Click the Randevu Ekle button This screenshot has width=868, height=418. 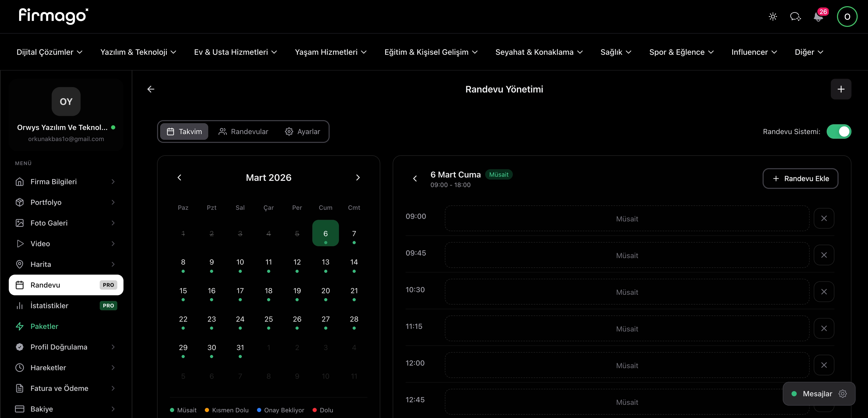(800, 179)
